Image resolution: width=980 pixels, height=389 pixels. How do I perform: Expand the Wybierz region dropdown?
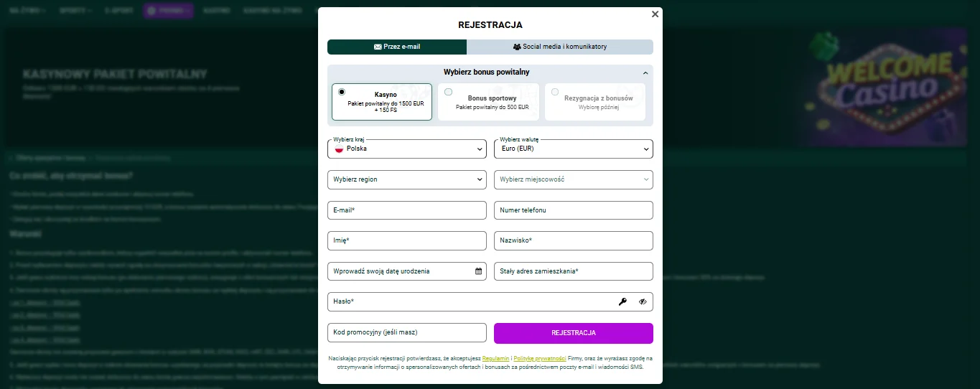point(407,179)
